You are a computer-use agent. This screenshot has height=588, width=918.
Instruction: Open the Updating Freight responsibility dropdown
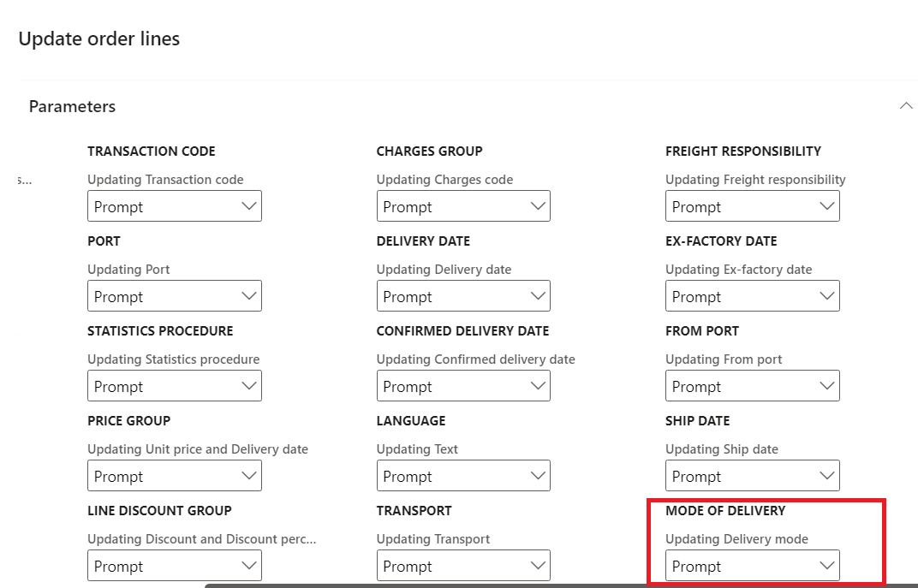753,206
